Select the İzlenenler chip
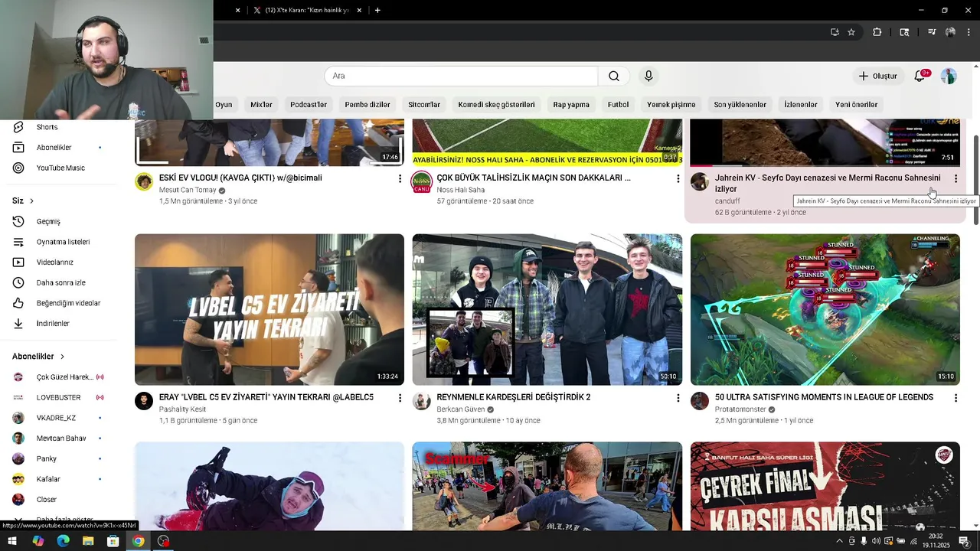This screenshot has height=551, width=980. click(x=801, y=104)
